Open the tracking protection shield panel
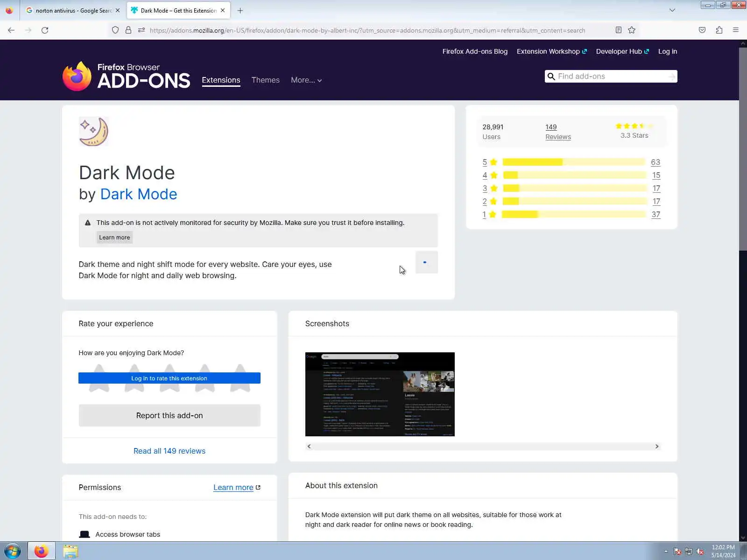This screenshot has width=747, height=560. 115,30
